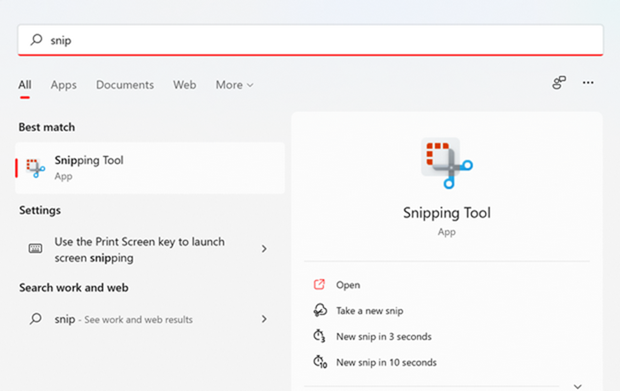Expand arrow for Print Screen setting result
Screen dimensions: 620x391
264,249
